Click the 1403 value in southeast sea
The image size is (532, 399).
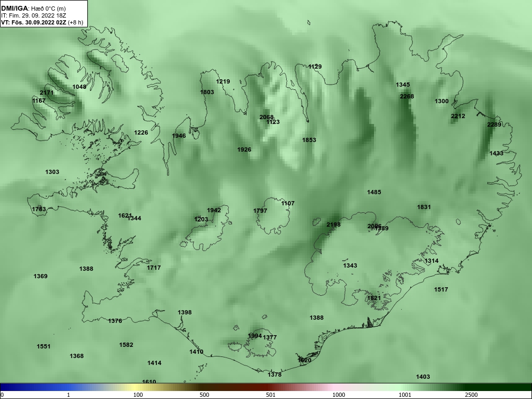click(423, 377)
